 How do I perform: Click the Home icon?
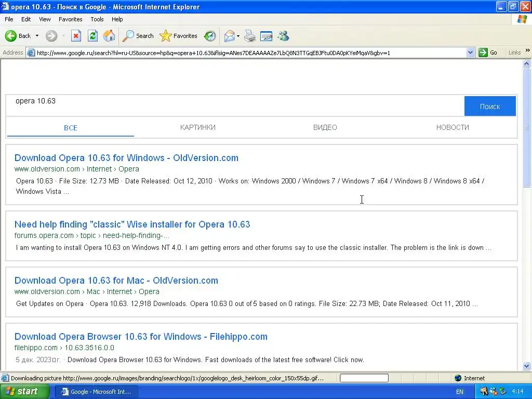pos(109,36)
